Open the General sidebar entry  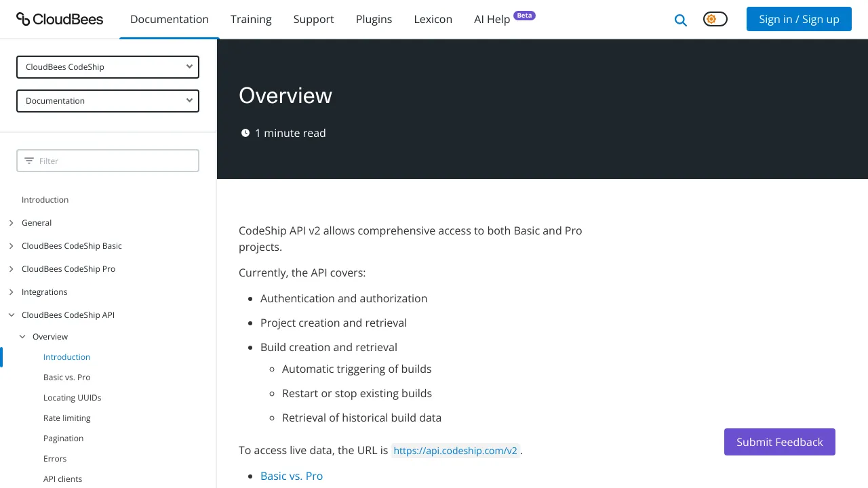pos(37,223)
